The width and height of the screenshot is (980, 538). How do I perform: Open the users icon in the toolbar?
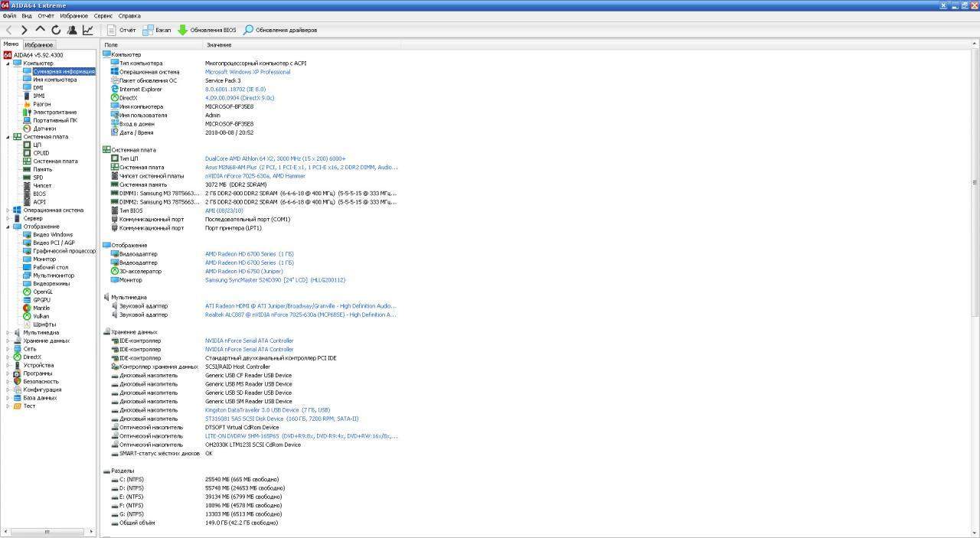click(72, 30)
